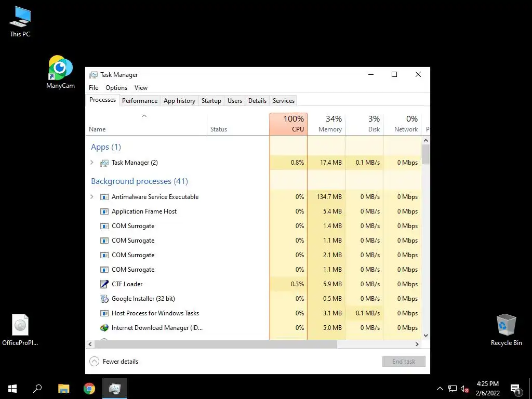Select the Recycle Bin desktop icon

tap(506, 329)
